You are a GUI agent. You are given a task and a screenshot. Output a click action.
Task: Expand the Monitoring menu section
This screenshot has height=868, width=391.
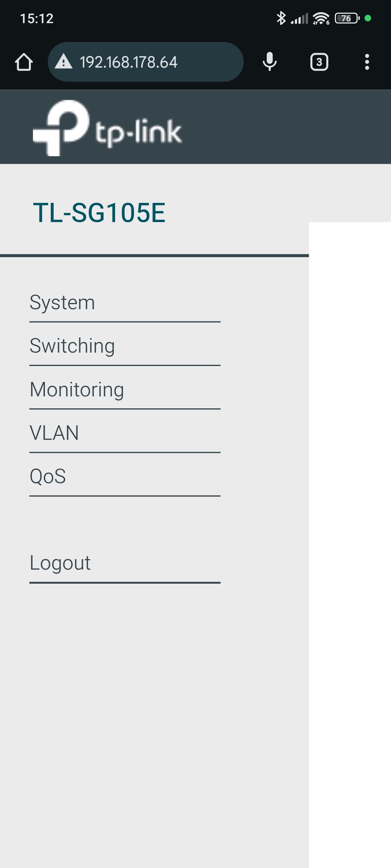tap(125, 390)
